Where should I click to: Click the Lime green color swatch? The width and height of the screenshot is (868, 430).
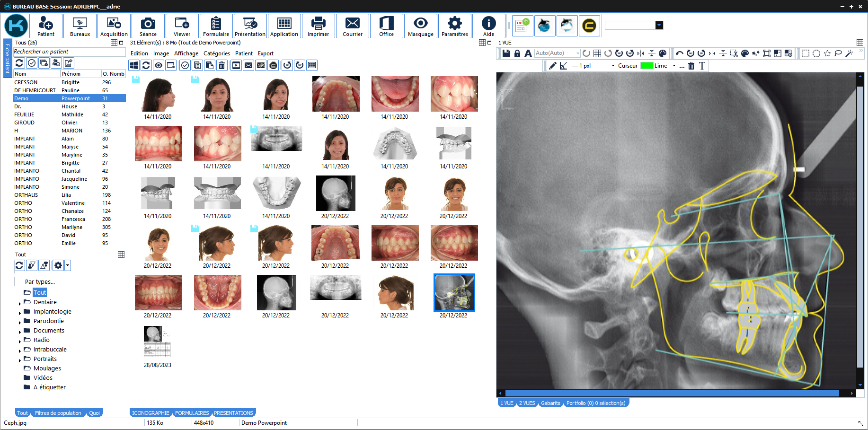click(647, 66)
